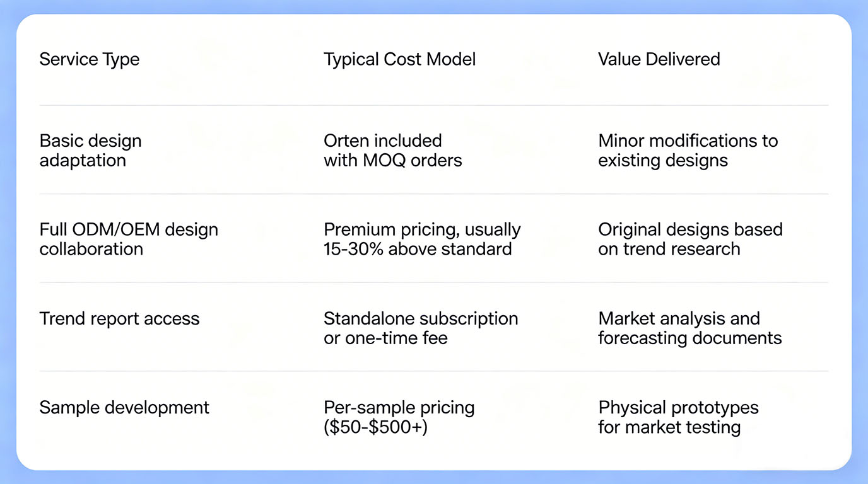Screen dimensions: 868x484
Task: Click the 'Per-sample pricing' text line
Action: 399,407
